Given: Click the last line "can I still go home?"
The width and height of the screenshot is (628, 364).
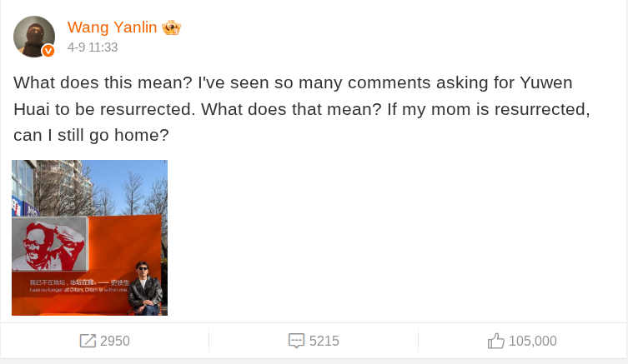Looking at the screenshot, I should tap(91, 134).
